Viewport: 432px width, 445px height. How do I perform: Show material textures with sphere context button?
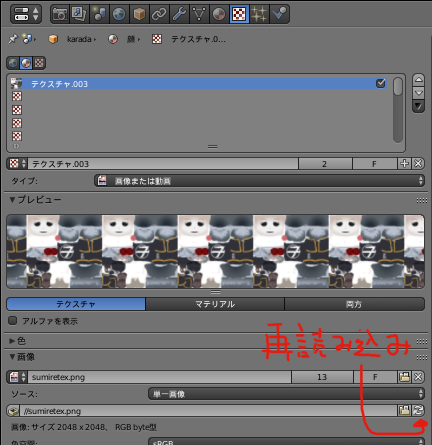[26, 63]
